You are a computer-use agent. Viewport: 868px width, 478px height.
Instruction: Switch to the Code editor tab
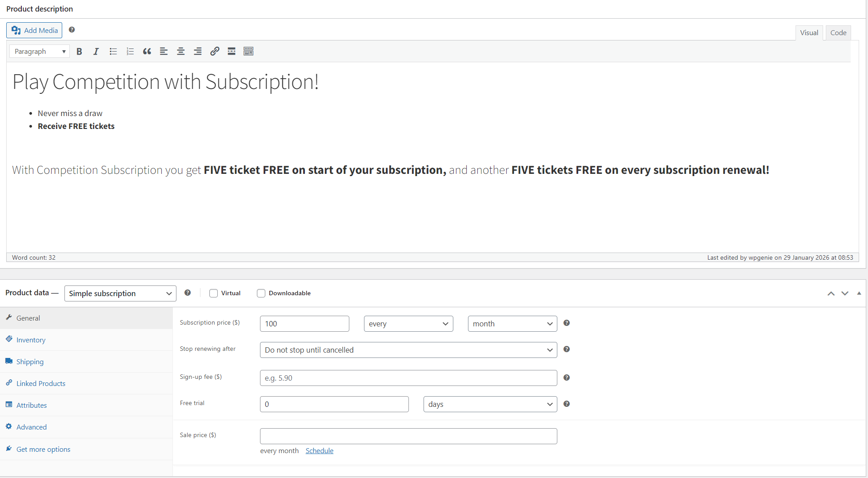point(838,33)
